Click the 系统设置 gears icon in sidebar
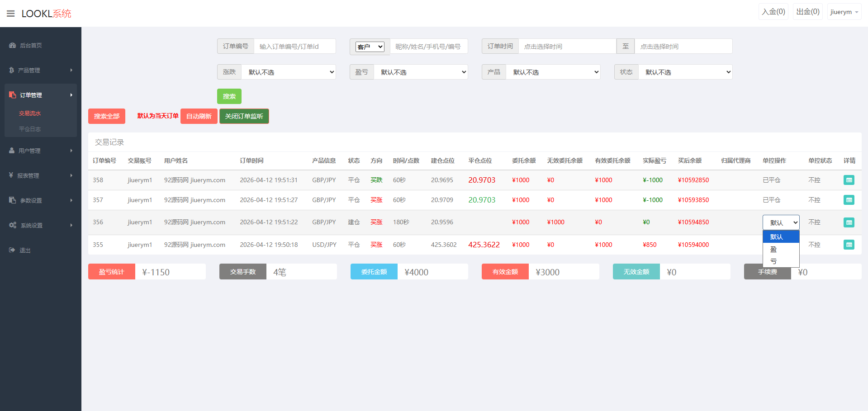 coord(13,225)
